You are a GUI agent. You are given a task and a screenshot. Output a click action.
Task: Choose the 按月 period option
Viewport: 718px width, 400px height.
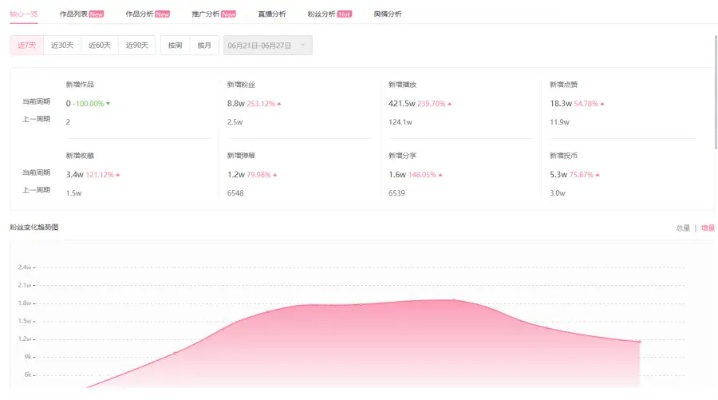(204, 45)
